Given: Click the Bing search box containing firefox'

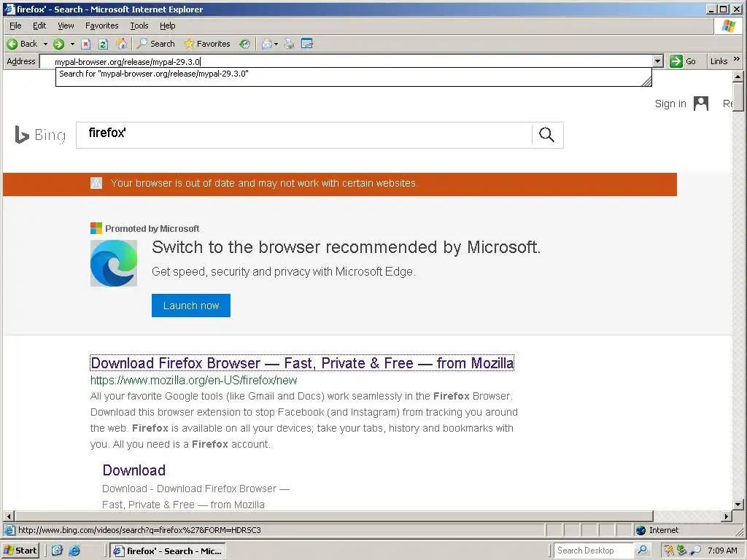Looking at the screenshot, I should tap(304, 135).
